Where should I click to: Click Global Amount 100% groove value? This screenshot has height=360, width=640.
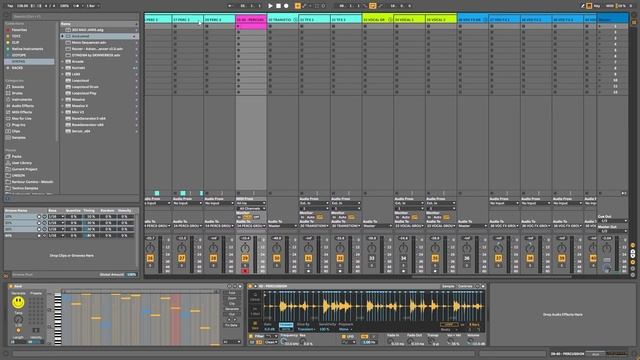point(131,275)
